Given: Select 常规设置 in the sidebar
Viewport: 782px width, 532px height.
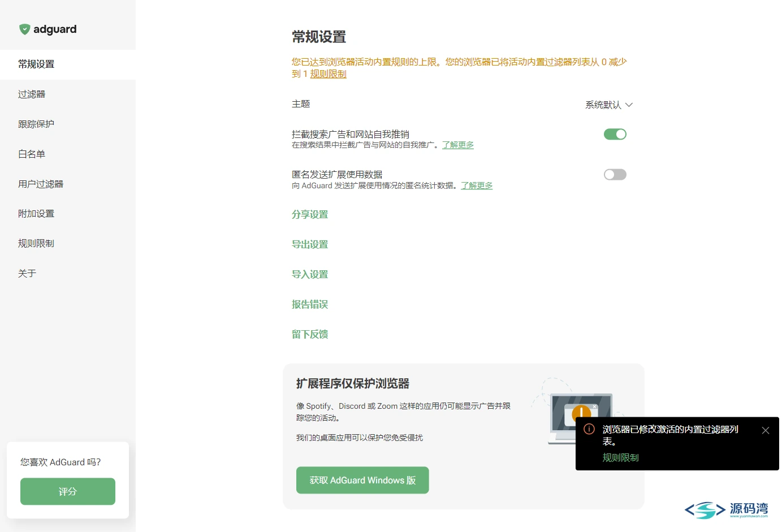Looking at the screenshot, I should (x=68, y=64).
